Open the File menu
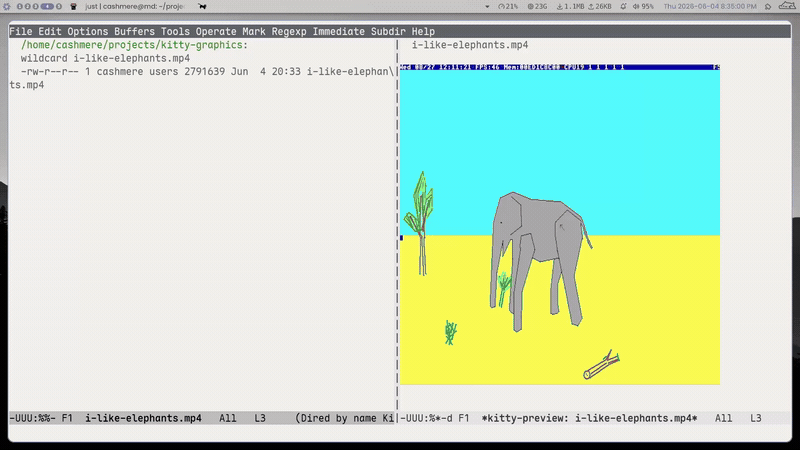800x450 pixels. tap(20, 32)
